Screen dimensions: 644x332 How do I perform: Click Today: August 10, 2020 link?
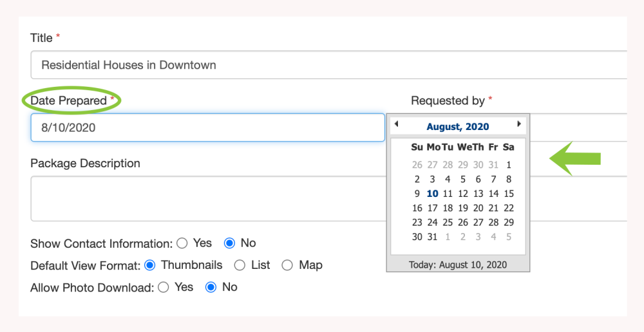458,264
